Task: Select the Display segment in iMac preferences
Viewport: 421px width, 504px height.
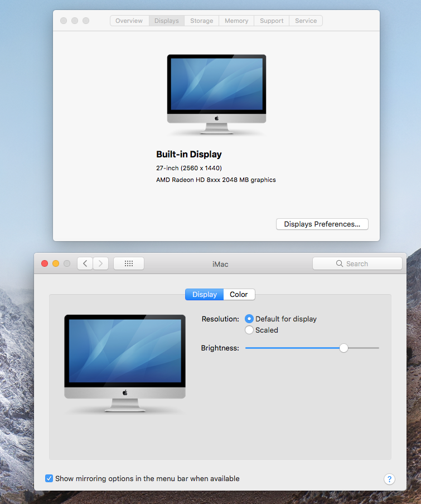Action: pyautogui.click(x=204, y=295)
